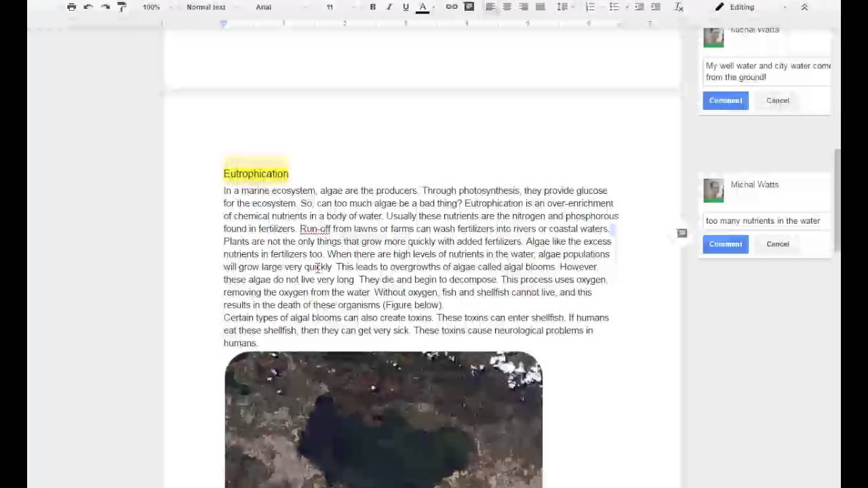Toggle bold formatting
This screenshot has width=868, height=488.
pos(372,7)
